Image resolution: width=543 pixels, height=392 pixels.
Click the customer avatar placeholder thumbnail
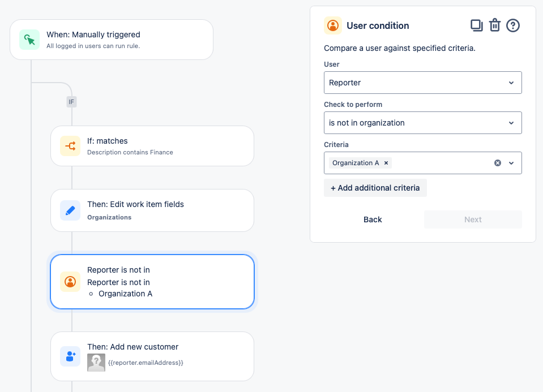click(x=96, y=363)
